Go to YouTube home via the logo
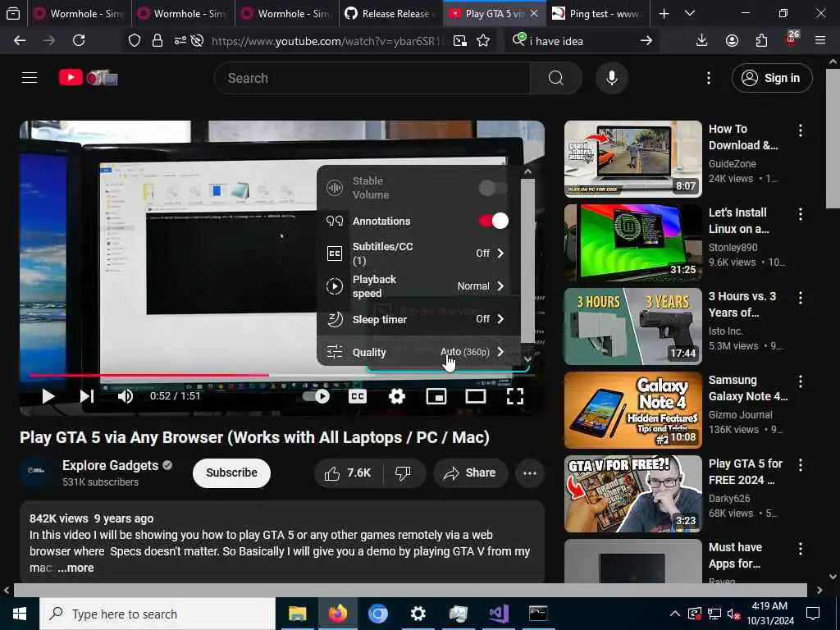 88,78
